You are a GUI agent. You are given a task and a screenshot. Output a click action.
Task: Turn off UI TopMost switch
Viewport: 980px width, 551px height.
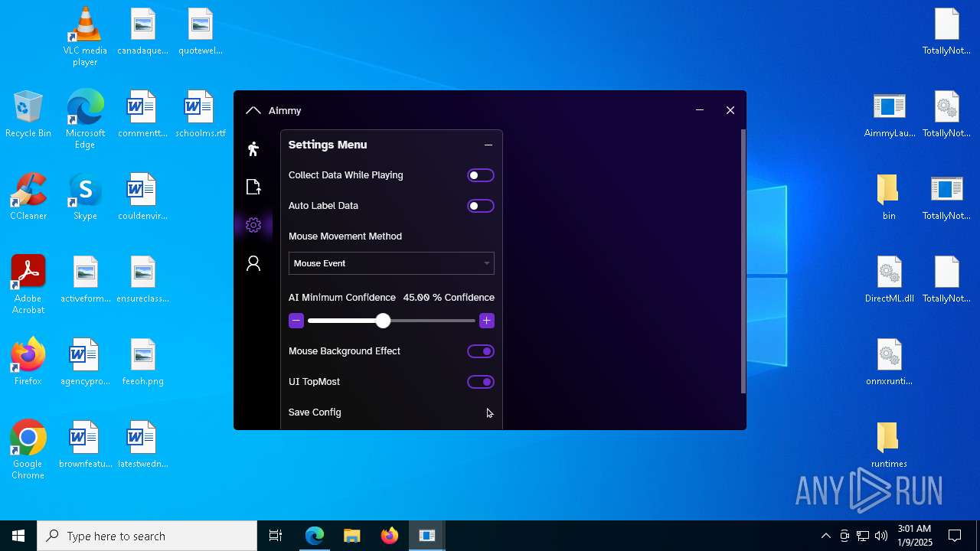click(481, 382)
